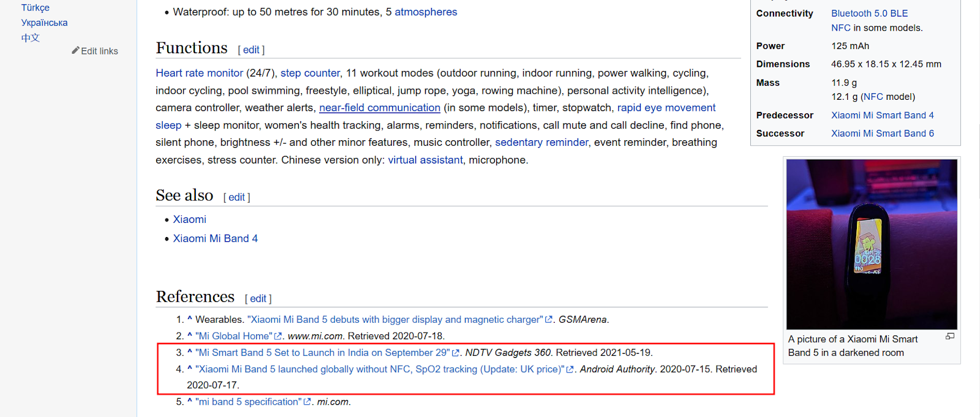Open the Mi Global Home reference
Screen dimensions: 980x417
point(234,336)
